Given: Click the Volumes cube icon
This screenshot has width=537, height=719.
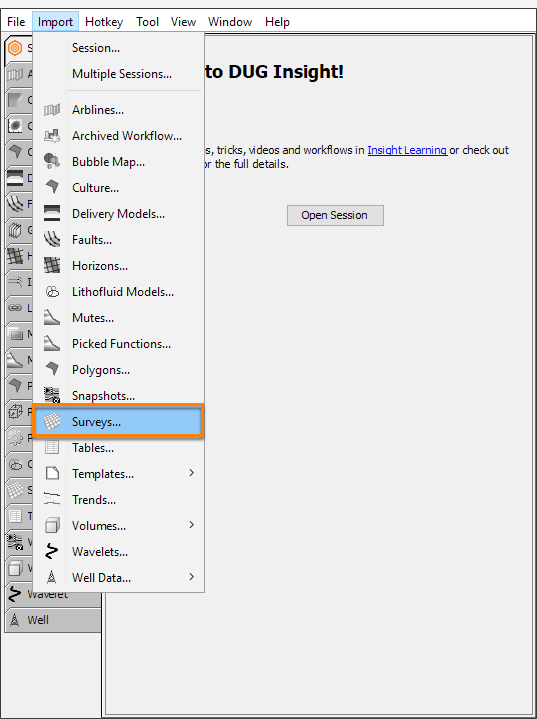Looking at the screenshot, I should (x=52, y=526).
